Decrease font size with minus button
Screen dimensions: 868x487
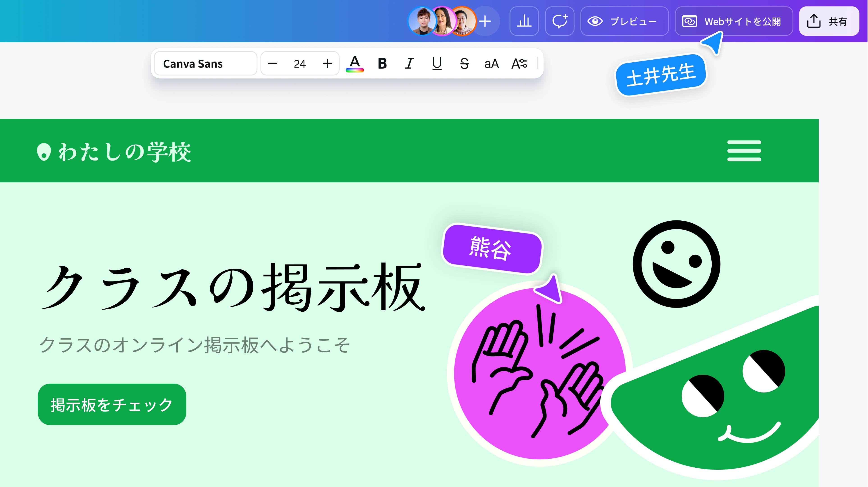click(x=272, y=64)
